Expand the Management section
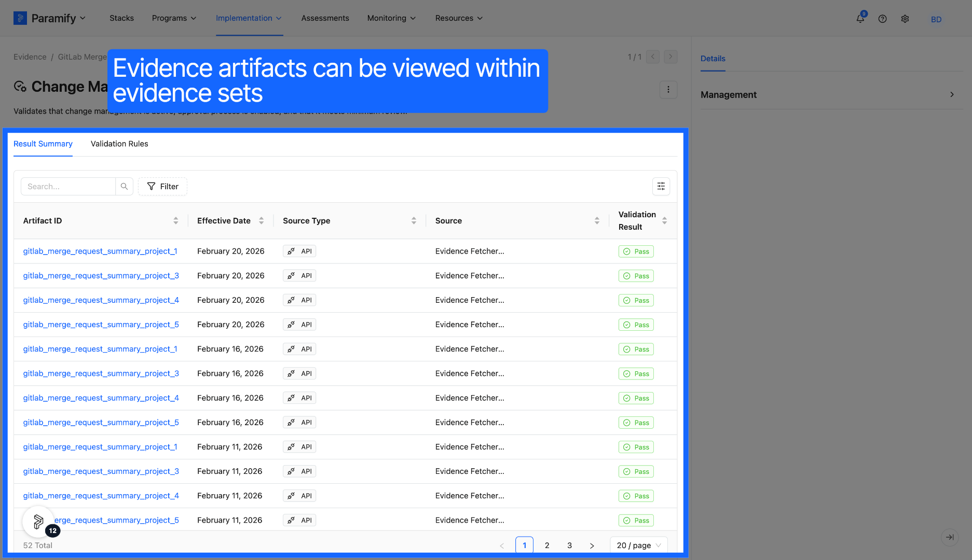Viewport: 972px width, 560px height. [x=831, y=95]
